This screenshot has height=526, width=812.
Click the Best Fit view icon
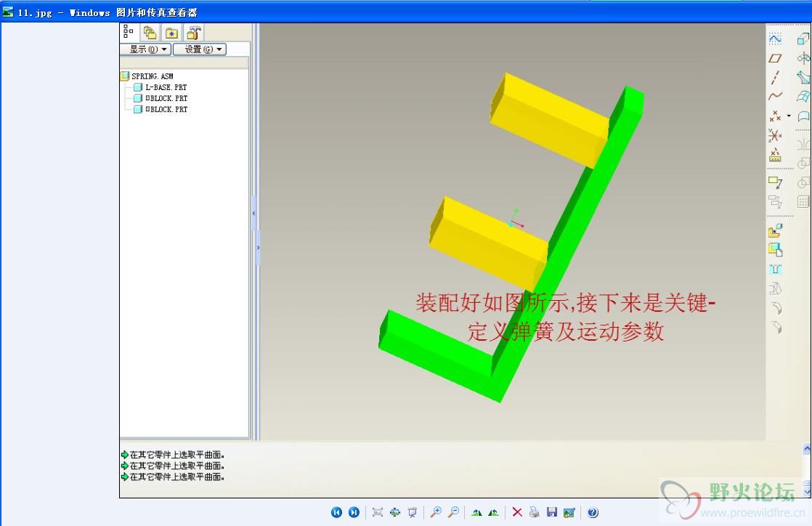(378, 512)
